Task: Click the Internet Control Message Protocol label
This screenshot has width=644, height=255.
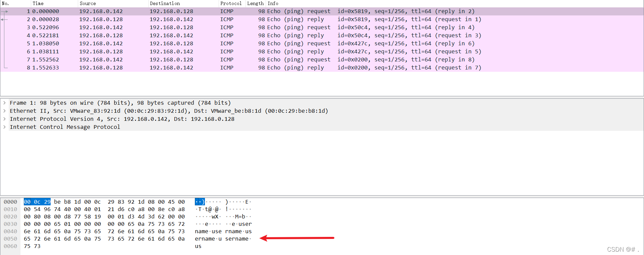Action: 65,127
